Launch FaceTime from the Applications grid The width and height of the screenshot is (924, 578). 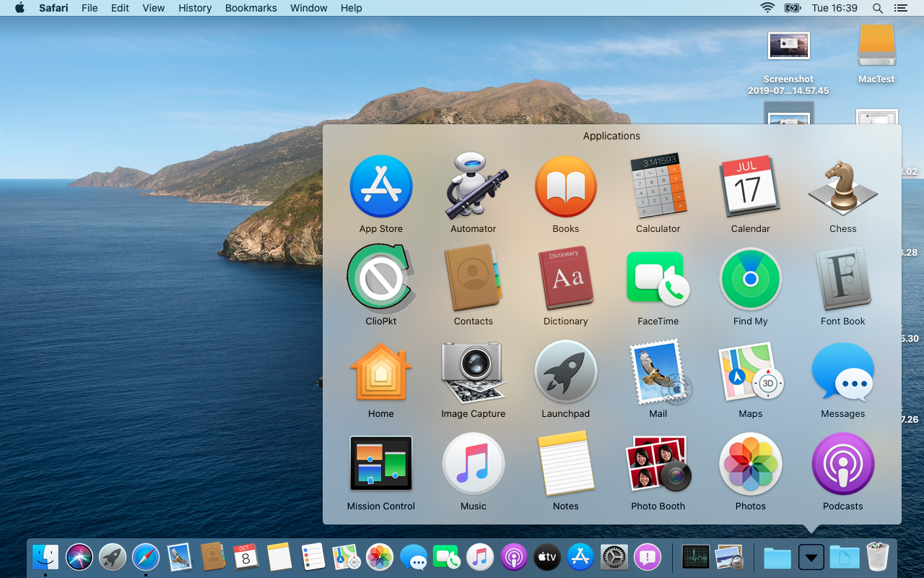658,279
